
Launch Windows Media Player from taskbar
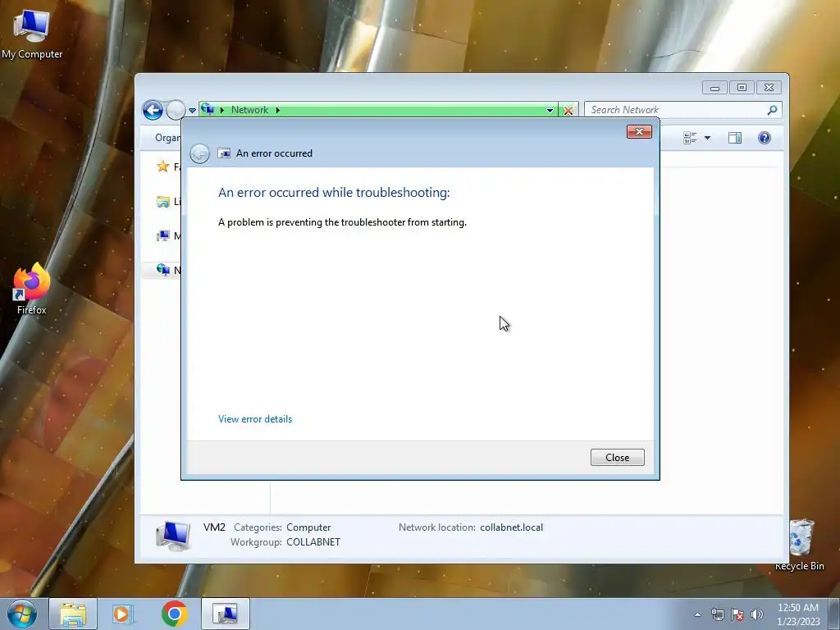(123, 614)
